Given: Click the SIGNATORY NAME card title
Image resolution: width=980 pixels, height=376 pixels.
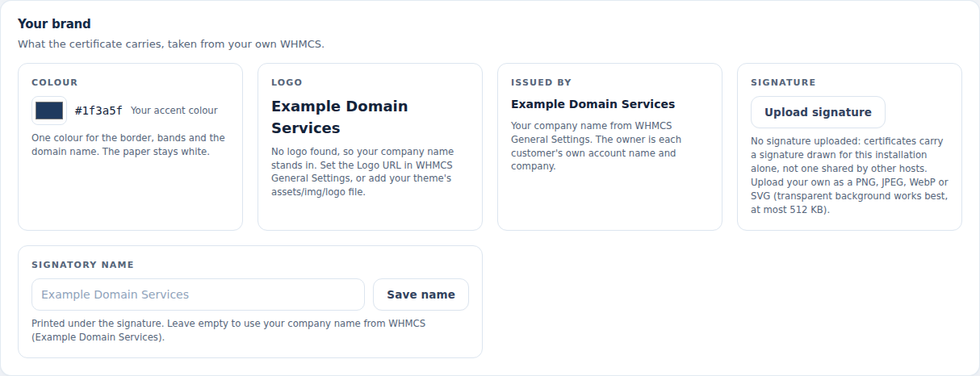Looking at the screenshot, I should pos(82,265).
